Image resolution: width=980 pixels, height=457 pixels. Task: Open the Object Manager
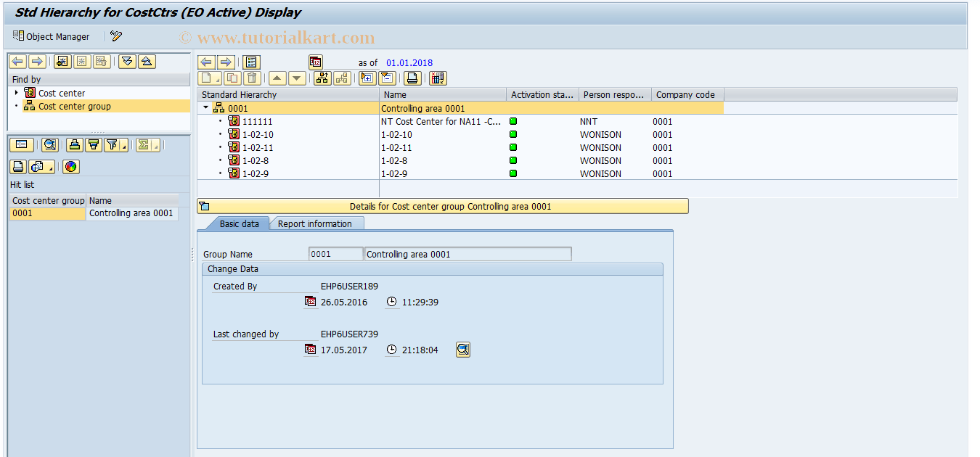[51, 36]
